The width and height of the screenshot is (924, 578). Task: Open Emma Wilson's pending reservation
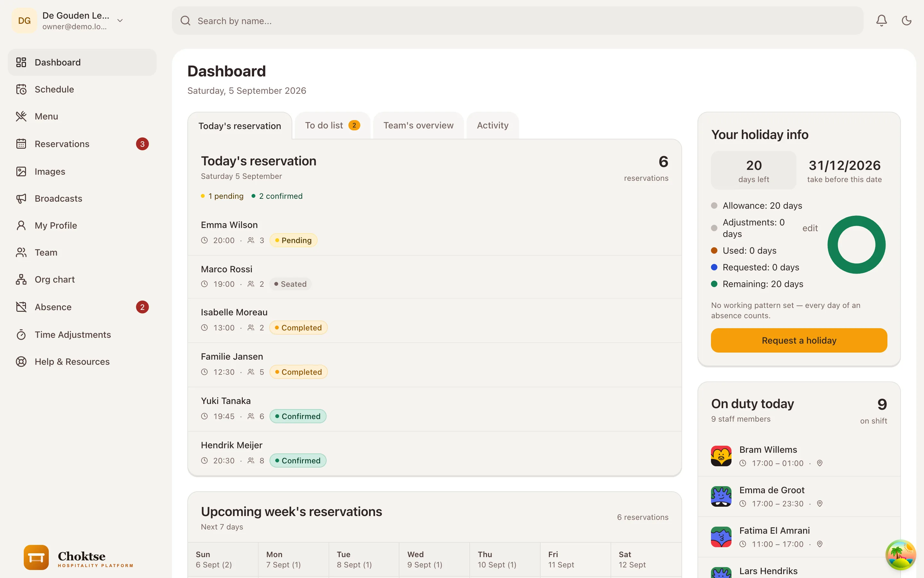point(434,232)
